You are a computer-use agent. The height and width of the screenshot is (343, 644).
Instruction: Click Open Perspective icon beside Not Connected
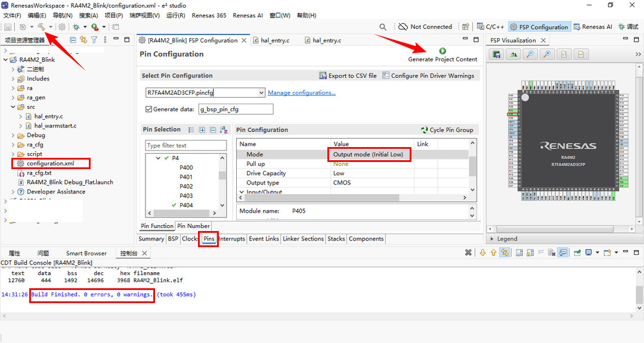click(x=465, y=27)
